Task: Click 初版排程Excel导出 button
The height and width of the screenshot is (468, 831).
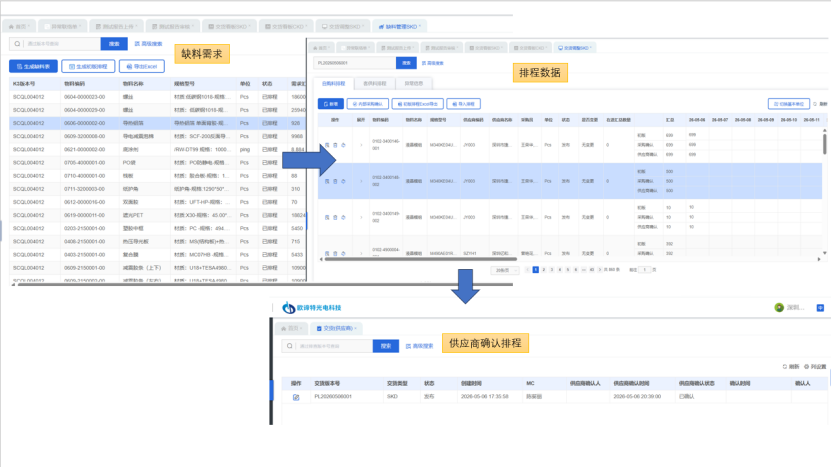Action: (418, 104)
